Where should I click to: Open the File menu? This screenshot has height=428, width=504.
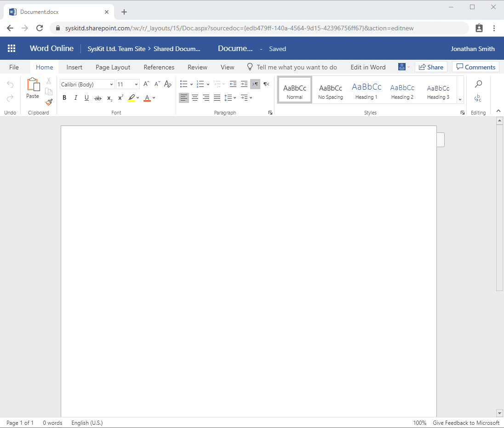tap(14, 67)
